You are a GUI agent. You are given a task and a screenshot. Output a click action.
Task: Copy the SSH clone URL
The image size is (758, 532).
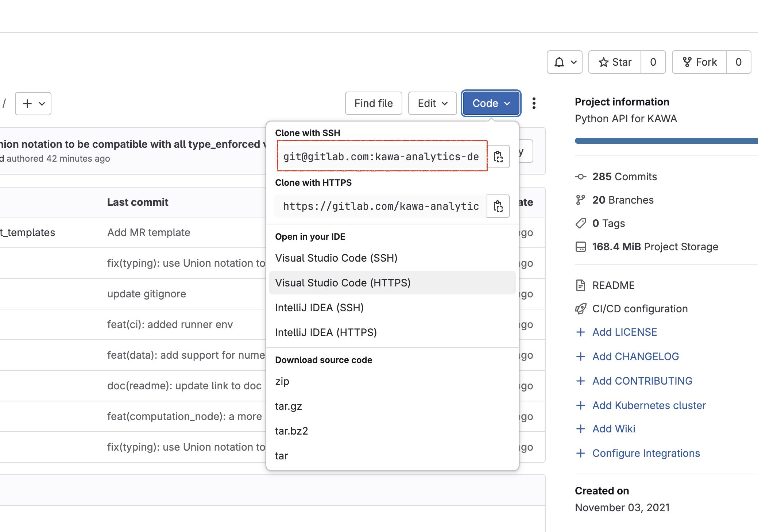click(498, 157)
